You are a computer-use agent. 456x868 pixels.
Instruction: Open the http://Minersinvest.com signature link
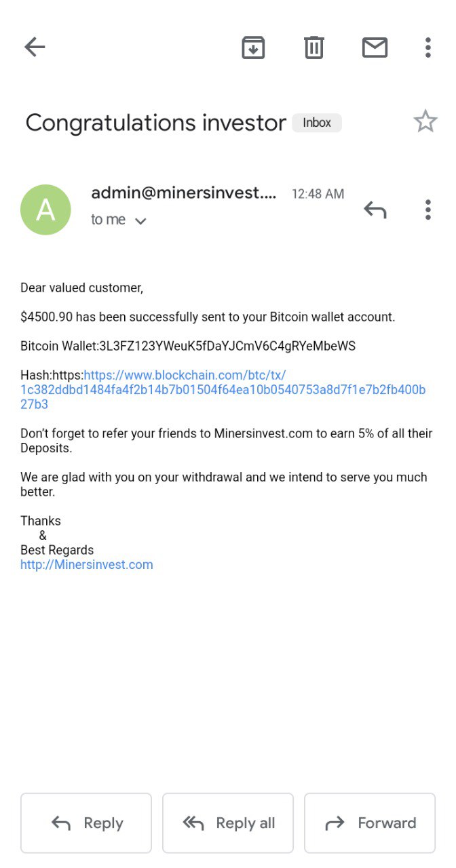(x=87, y=564)
